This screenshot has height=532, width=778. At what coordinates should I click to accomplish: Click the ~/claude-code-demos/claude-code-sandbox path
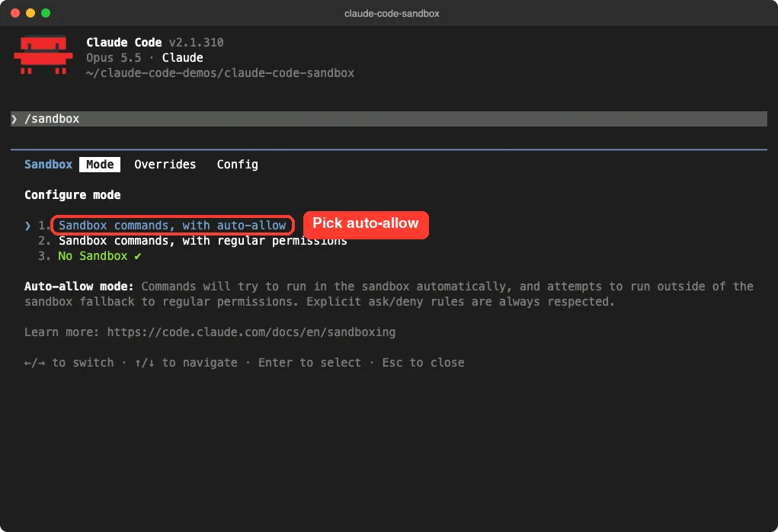pyautogui.click(x=219, y=73)
